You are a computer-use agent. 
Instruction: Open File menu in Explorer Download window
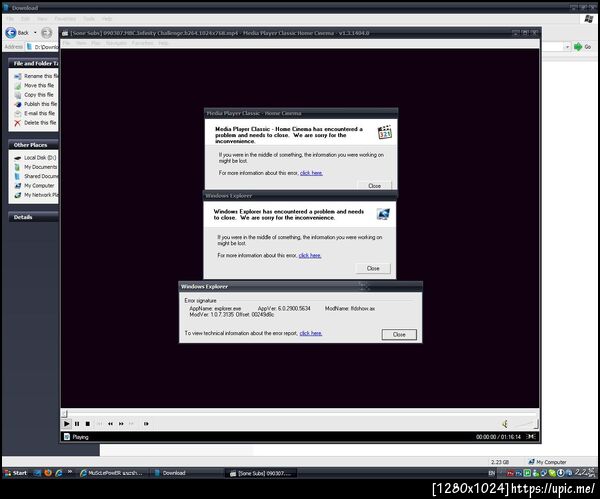[x=10, y=18]
